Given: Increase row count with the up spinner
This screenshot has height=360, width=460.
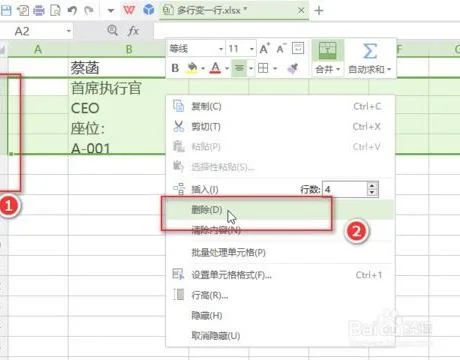Looking at the screenshot, I should pyautogui.click(x=372, y=186).
